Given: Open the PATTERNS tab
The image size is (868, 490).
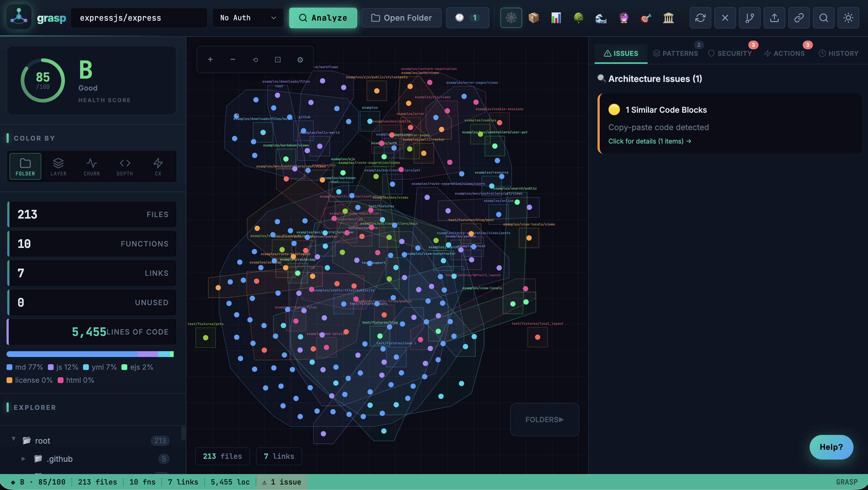Looking at the screenshot, I should tap(675, 53).
